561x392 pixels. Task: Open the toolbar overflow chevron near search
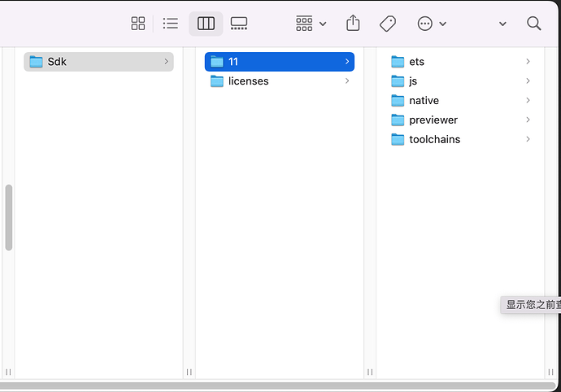point(502,24)
